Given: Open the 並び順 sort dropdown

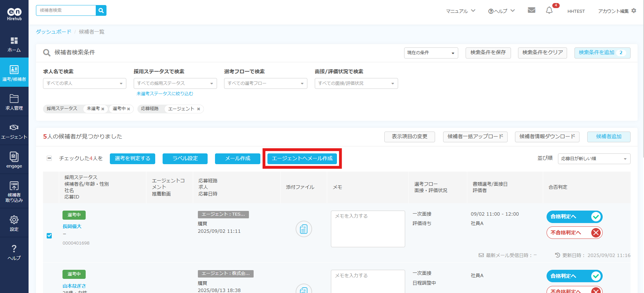Looking at the screenshot, I should point(594,159).
